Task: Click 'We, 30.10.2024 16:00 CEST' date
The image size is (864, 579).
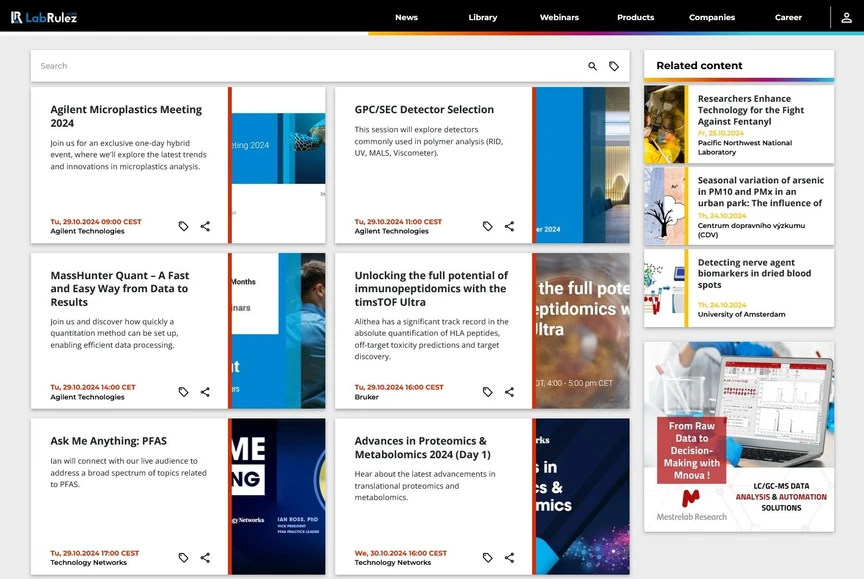Action: coord(401,553)
